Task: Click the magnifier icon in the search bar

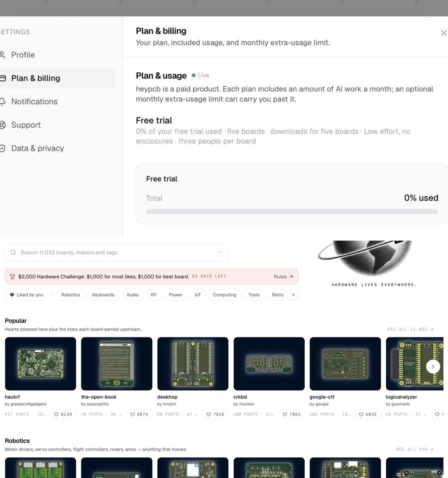Action: click(13, 253)
